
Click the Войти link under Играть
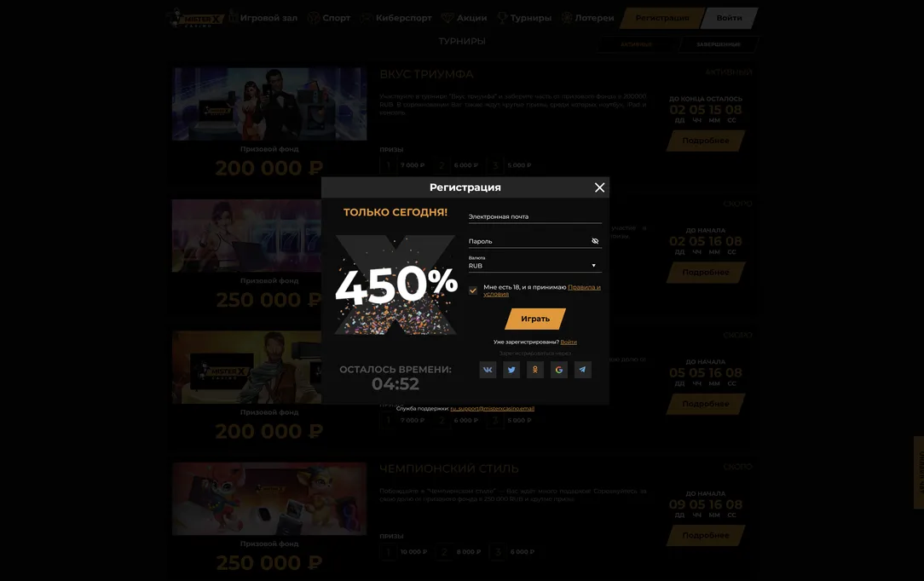click(569, 342)
